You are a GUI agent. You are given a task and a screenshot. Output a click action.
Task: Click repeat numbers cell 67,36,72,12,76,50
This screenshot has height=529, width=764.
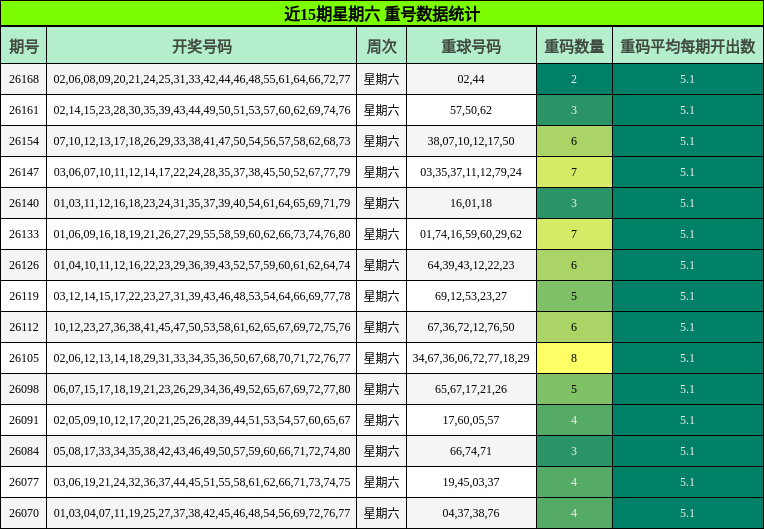(471, 327)
